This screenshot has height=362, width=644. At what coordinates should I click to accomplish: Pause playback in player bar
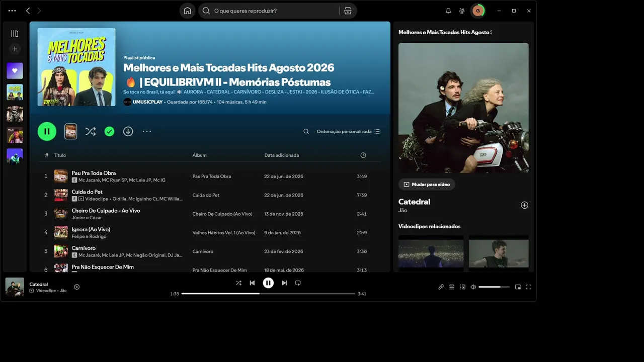coord(268,283)
